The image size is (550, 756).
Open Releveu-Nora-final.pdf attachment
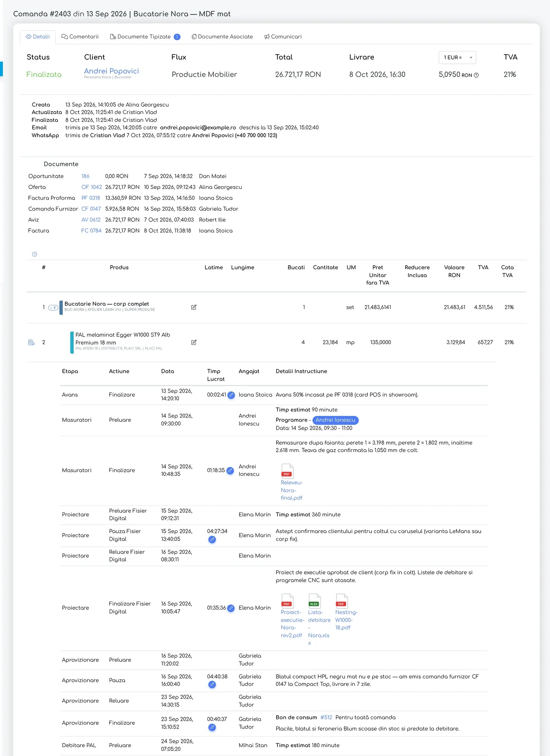[x=292, y=482]
